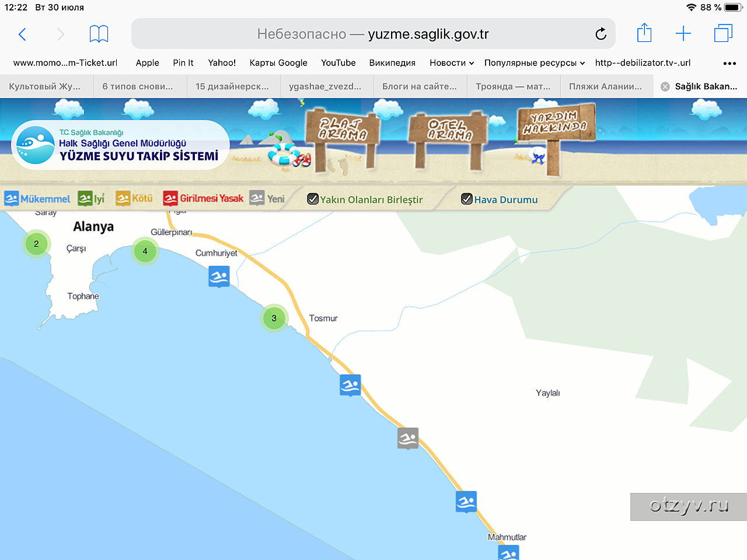The height and width of the screenshot is (560, 747).
Task: Select blue beach marker below Cumhuriyet
Action: pyautogui.click(x=219, y=276)
